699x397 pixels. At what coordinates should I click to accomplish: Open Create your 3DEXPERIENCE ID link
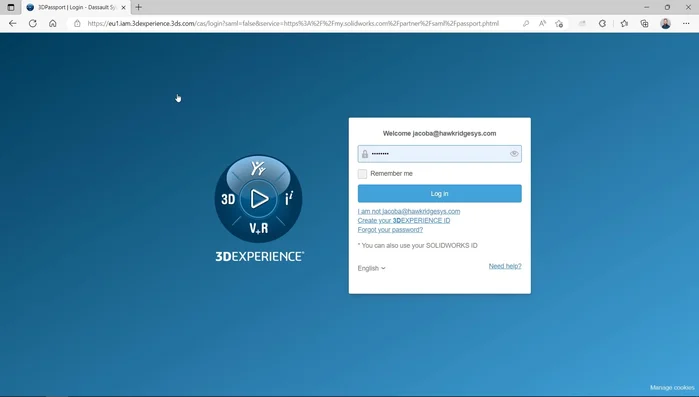coord(404,221)
